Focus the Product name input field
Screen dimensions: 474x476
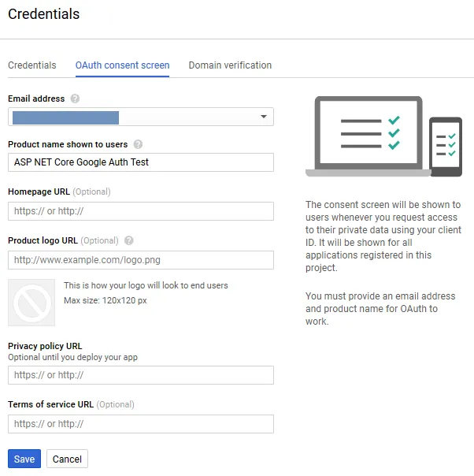click(141, 162)
